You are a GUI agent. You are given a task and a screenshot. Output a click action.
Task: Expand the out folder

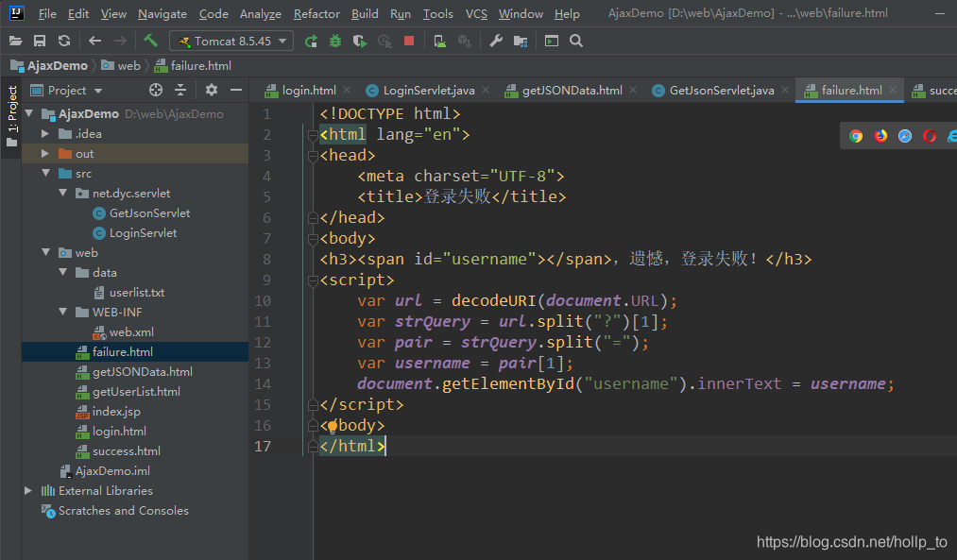click(45, 154)
